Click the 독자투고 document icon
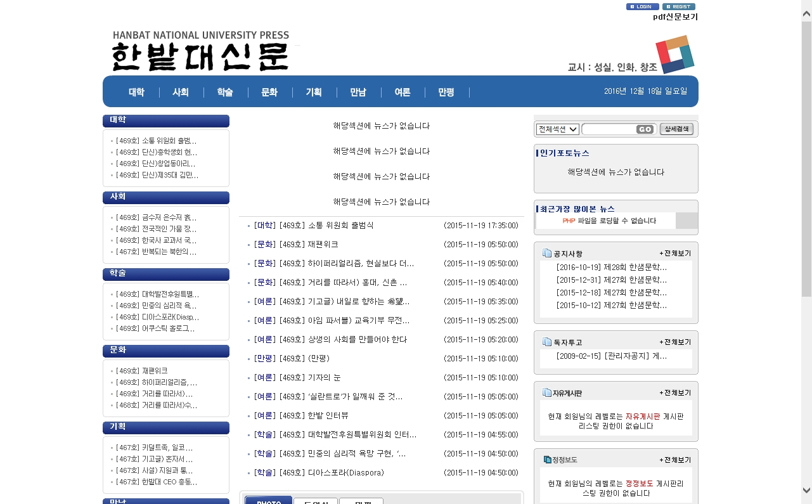The width and height of the screenshot is (812, 504). [x=547, y=342]
